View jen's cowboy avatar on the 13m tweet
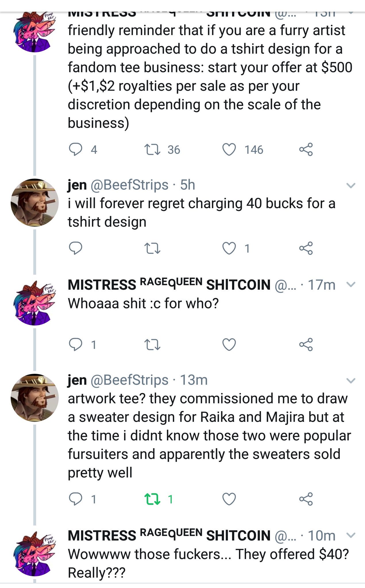The height and width of the screenshot is (588, 365). pos(35,398)
